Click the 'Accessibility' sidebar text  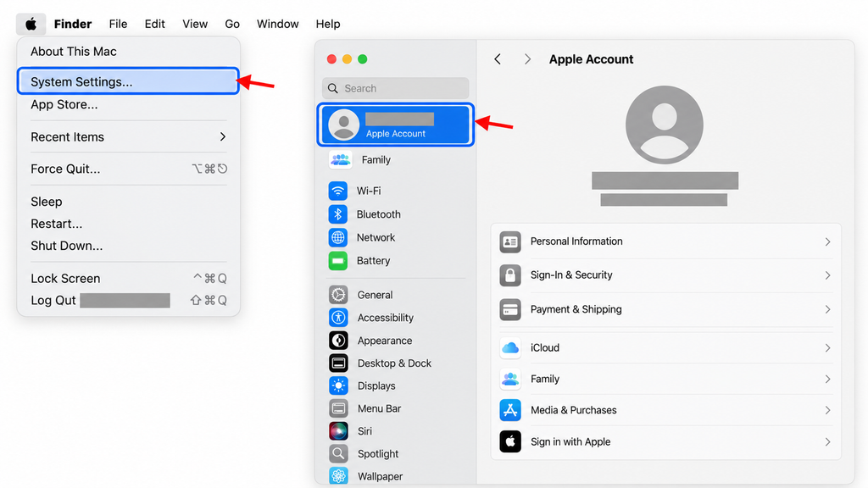[386, 318]
